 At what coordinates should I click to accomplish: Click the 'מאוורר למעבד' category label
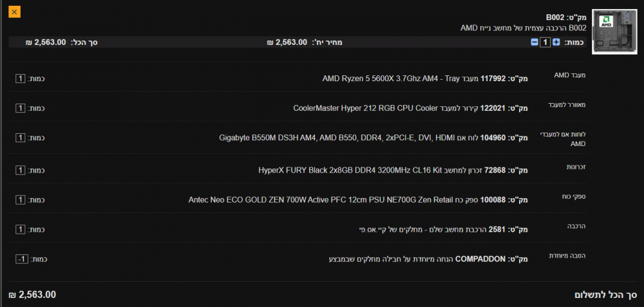click(x=567, y=105)
